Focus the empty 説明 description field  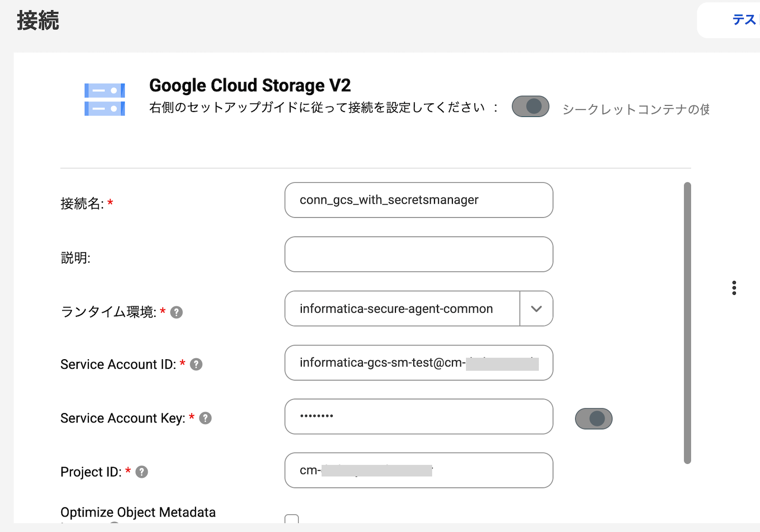point(418,254)
